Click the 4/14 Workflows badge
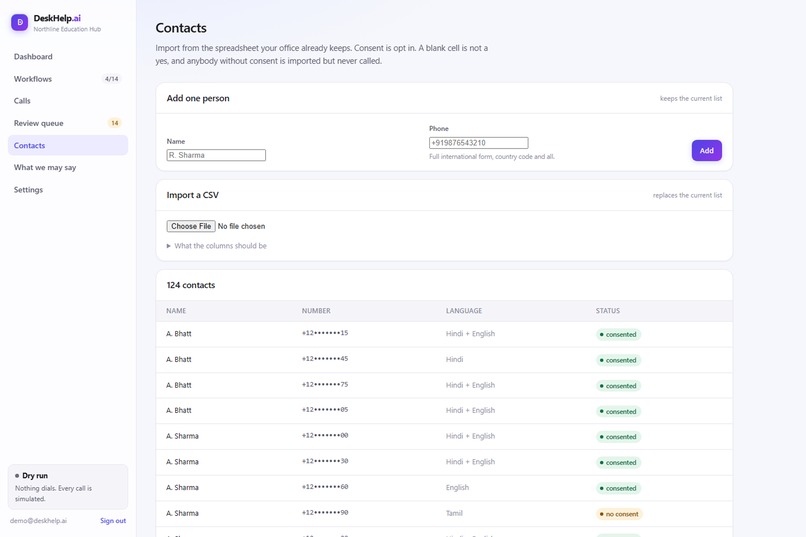Screen dimensions: 806x537 tap(112, 79)
